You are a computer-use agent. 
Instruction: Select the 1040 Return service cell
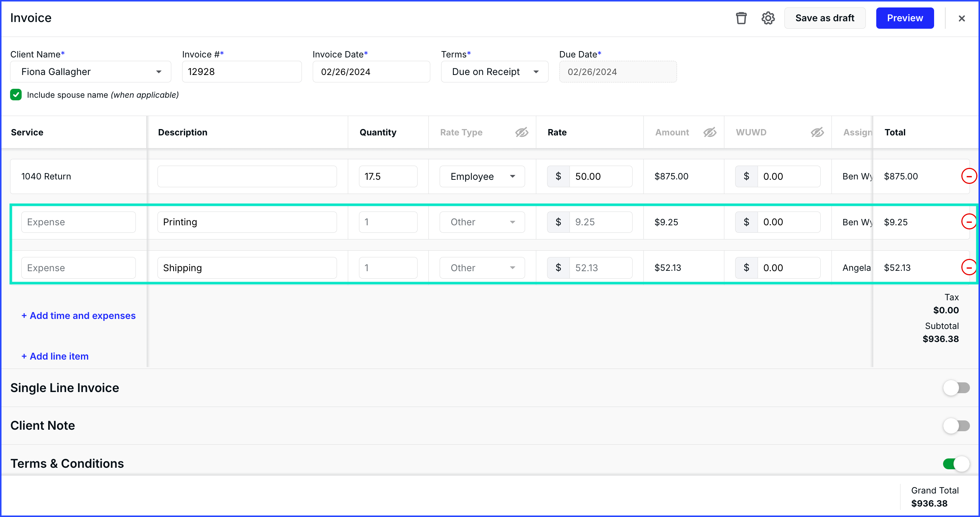tap(78, 176)
